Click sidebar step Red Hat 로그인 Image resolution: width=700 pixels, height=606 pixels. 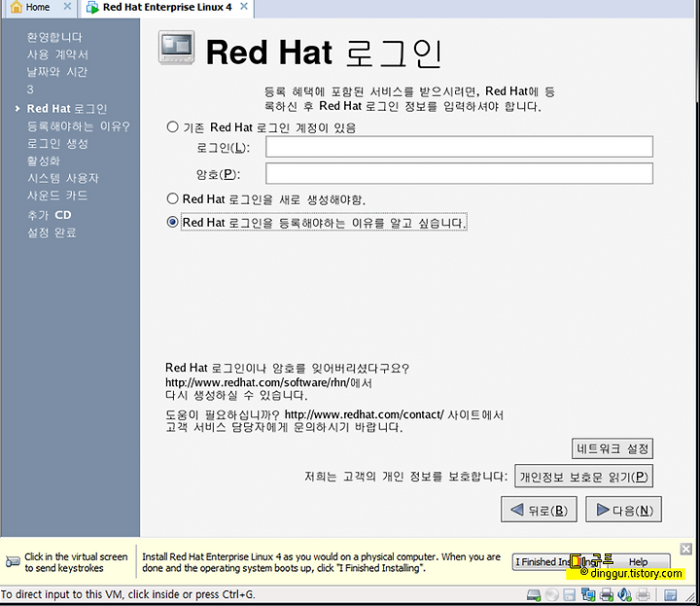[67, 109]
